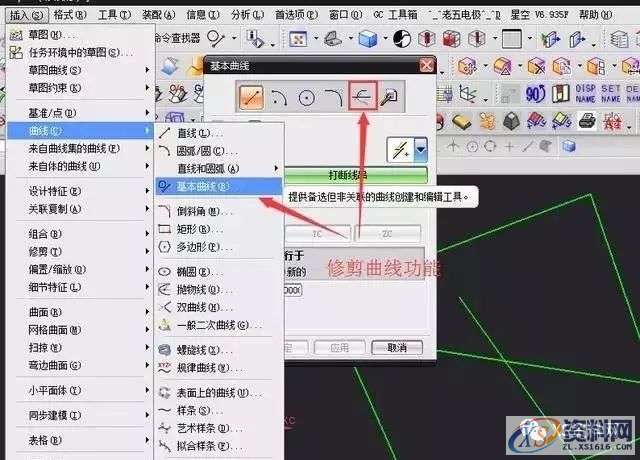Open the 帮助(H) menu
Viewport: 640px width, 460px height.
tap(595, 15)
